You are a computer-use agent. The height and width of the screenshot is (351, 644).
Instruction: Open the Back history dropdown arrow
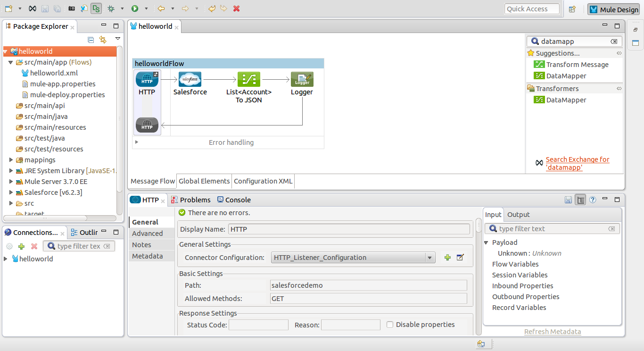click(x=173, y=8)
